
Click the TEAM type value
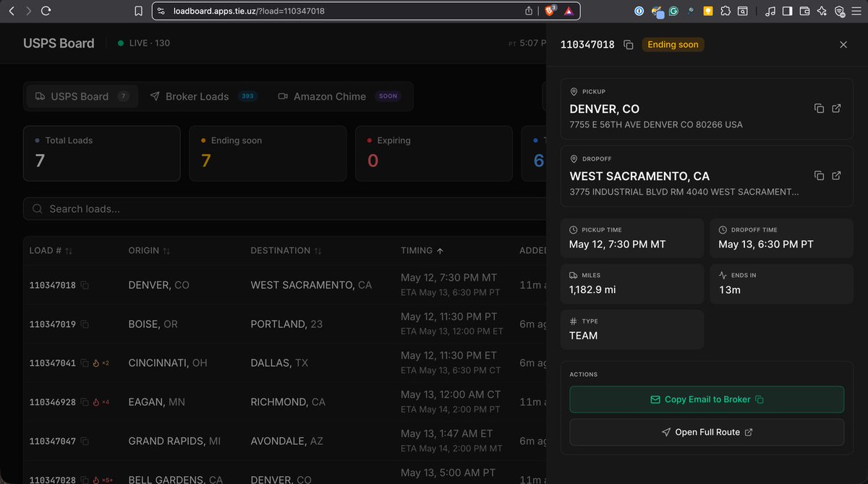[x=583, y=336]
